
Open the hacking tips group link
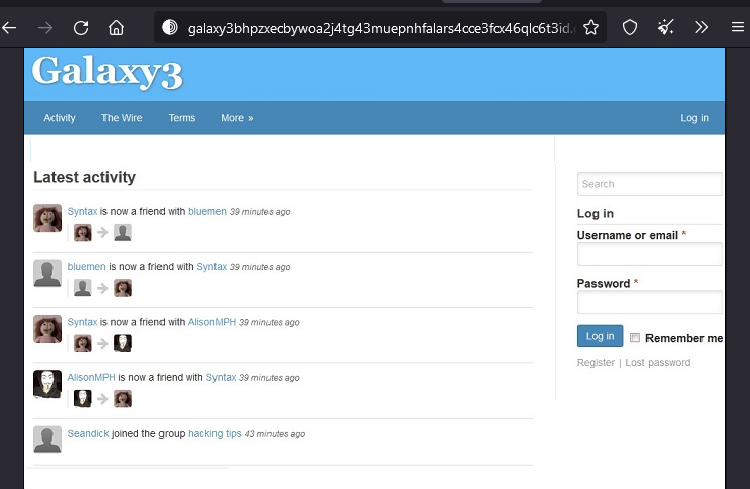pos(215,433)
